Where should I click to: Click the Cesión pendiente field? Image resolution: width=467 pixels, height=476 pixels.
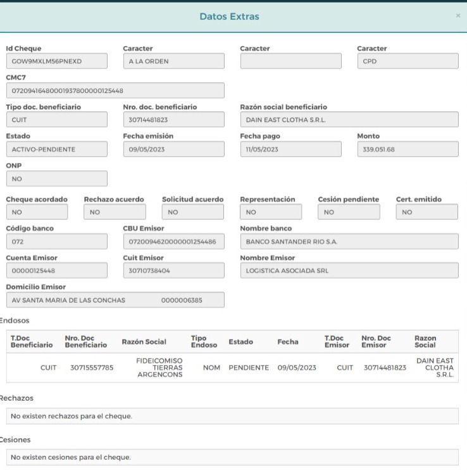[349, 212]
